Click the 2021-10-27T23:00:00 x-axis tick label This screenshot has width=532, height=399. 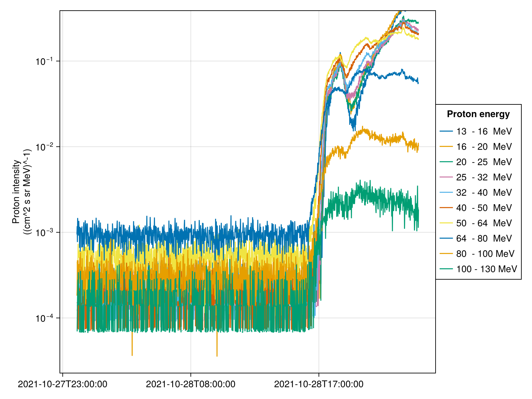pos(63,384)
